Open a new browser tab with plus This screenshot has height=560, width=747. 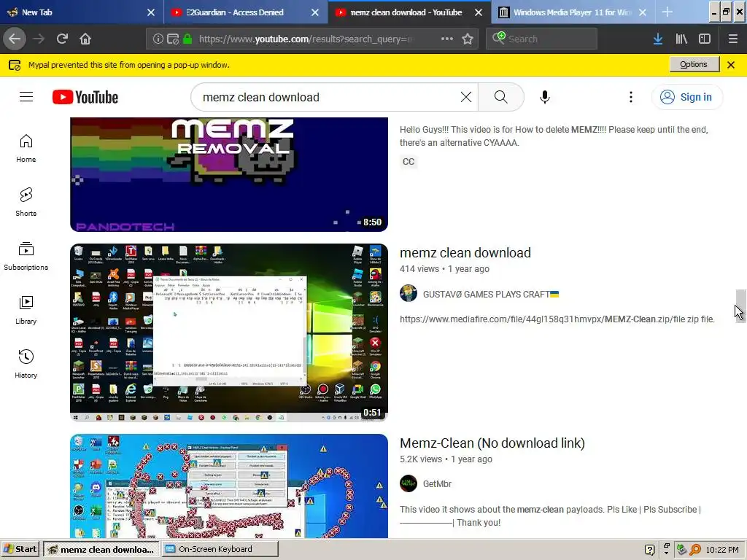[x=667, y=12]
